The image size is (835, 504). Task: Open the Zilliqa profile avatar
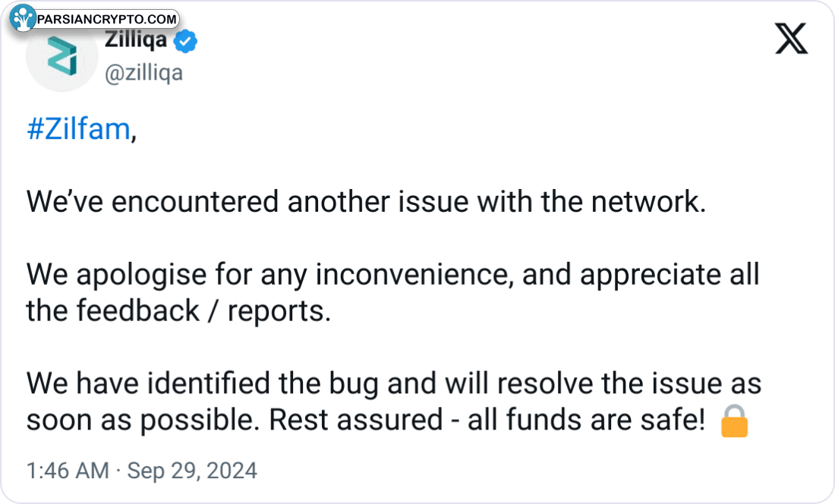tap(61, 56)
